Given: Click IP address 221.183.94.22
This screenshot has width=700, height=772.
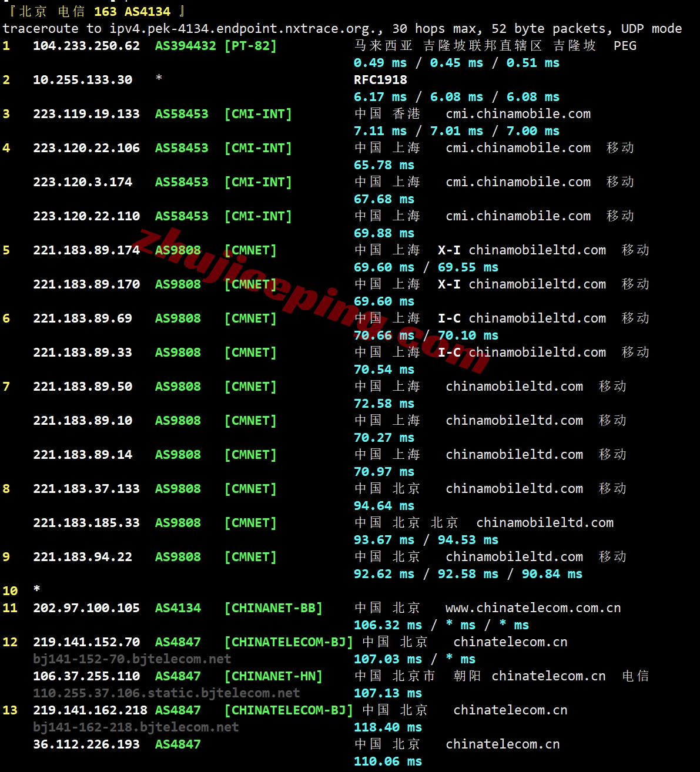Looking at the screenshot, I should pos(83,557).
